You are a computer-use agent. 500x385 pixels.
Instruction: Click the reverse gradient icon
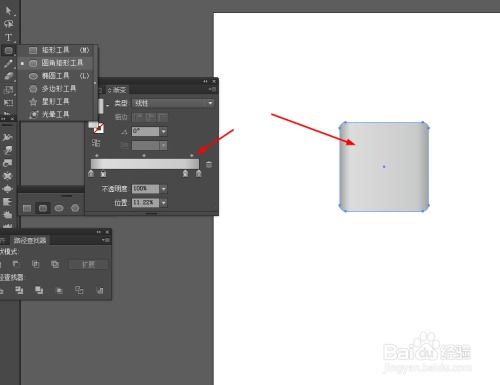(x=96, y=143)
